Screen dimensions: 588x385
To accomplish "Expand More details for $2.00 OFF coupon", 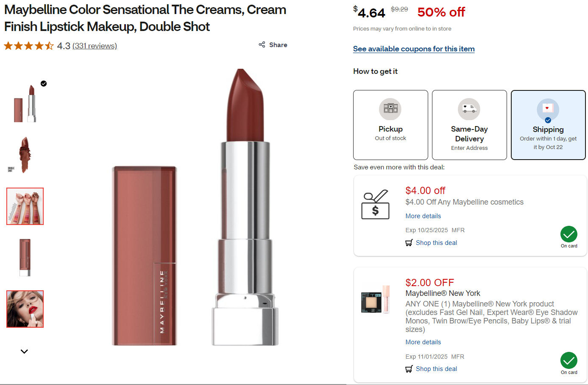I will [423, 342].
